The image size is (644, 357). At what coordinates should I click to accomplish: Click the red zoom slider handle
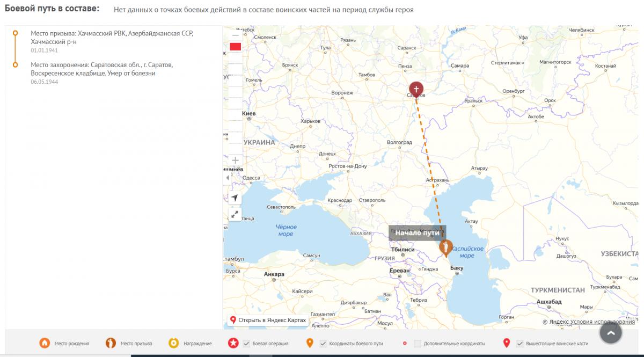point(235,47)
